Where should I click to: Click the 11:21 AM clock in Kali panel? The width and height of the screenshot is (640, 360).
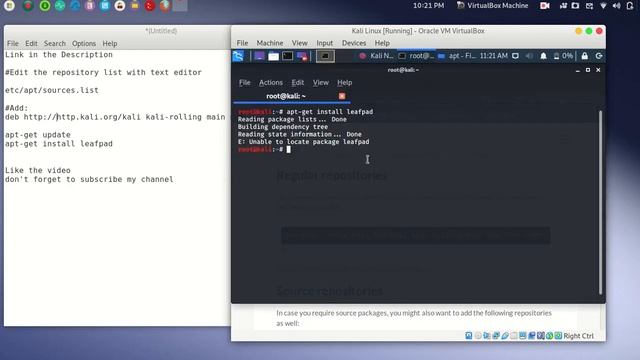(494, 56)
